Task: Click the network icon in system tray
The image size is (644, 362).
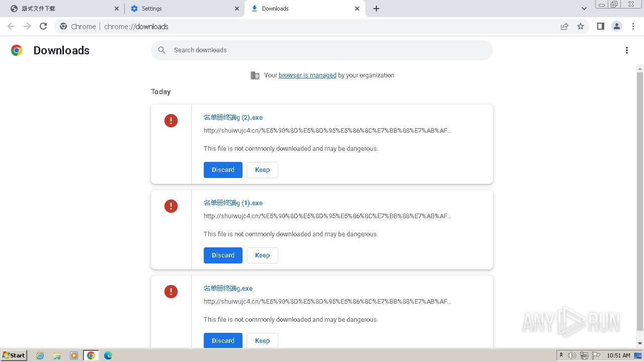Action: tap(584, 355)
